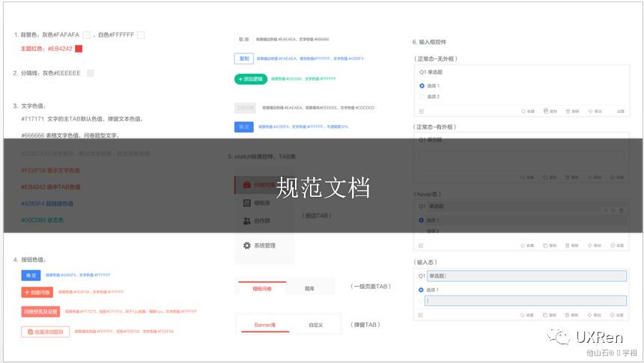This screenshot has height=363, width=644.
Task: Click the red #EB4242 theme swatch
Action: (x=79, y=49)
